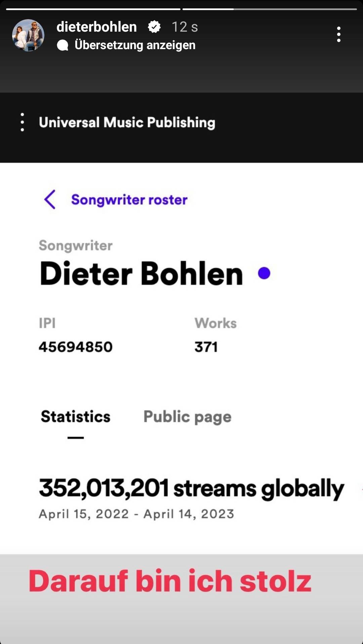Tap the dieterbohlen username
The height and width of the screenshot is (644, 363).
[96, 27]
